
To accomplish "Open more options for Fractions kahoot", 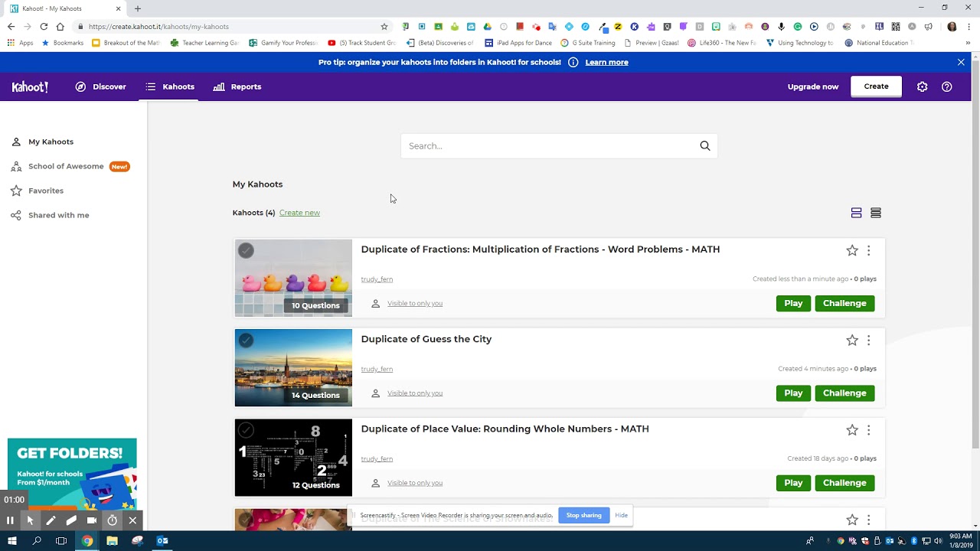I will tap(868, 250).
